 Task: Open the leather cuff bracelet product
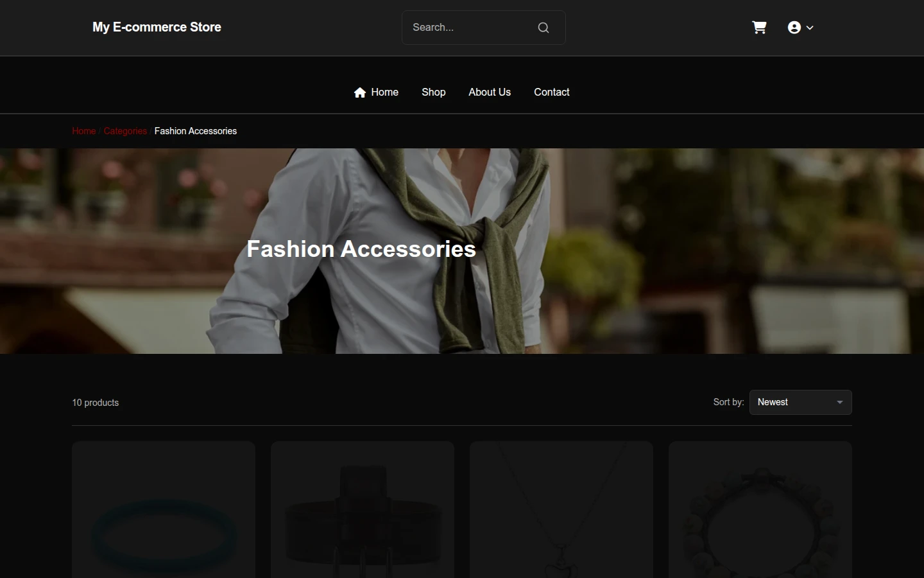pos(363,509)
